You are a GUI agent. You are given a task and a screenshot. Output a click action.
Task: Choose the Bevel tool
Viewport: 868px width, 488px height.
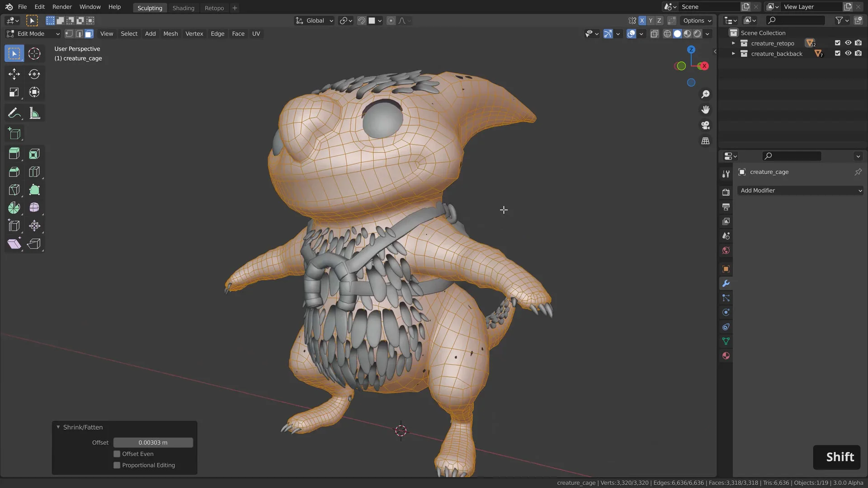[14, 172]
